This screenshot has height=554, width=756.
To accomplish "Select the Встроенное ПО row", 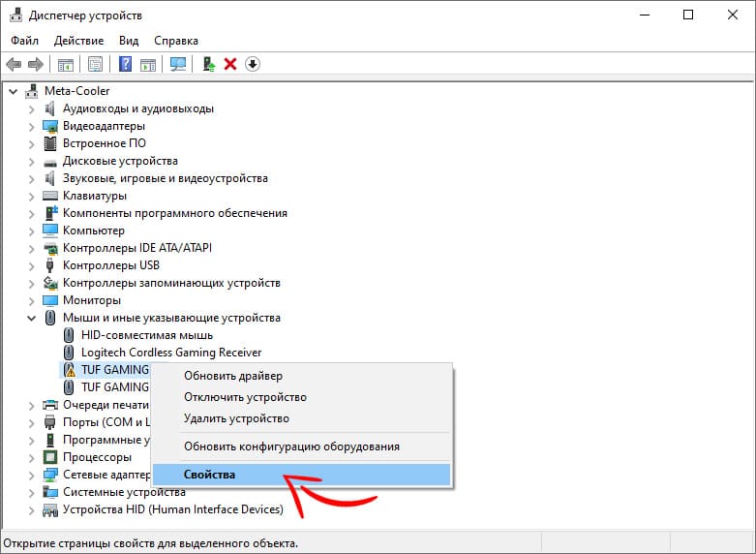I will point(105,143).
